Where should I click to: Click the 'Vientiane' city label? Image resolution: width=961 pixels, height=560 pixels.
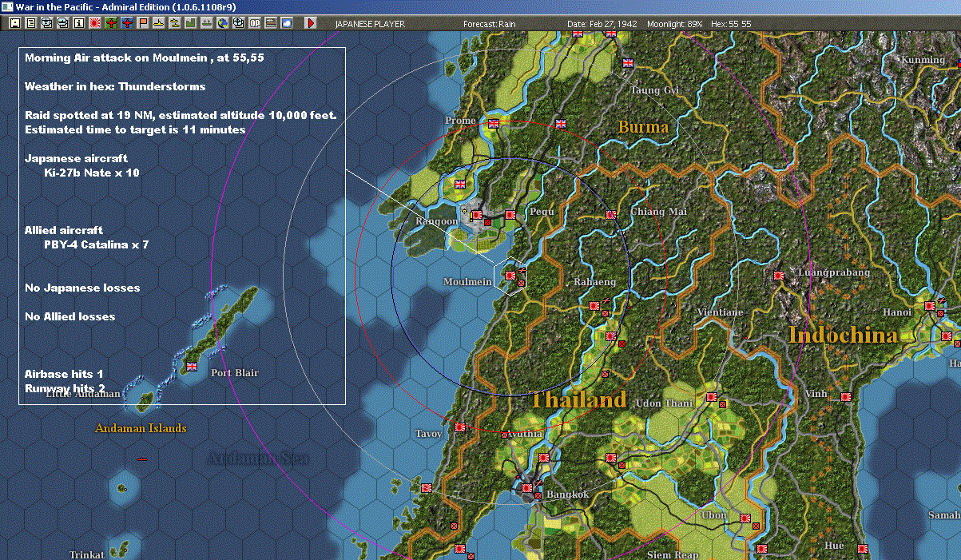coord(720,312)
